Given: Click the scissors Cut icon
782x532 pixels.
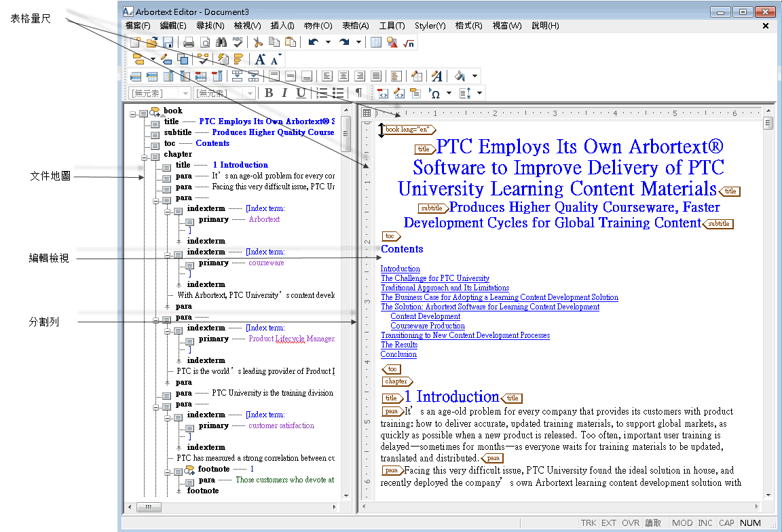Looking at the screenshot, I should tap(258, 42).
